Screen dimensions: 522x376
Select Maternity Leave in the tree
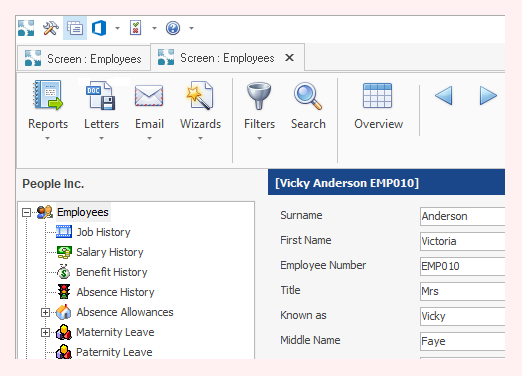click(x=115, y=332)
